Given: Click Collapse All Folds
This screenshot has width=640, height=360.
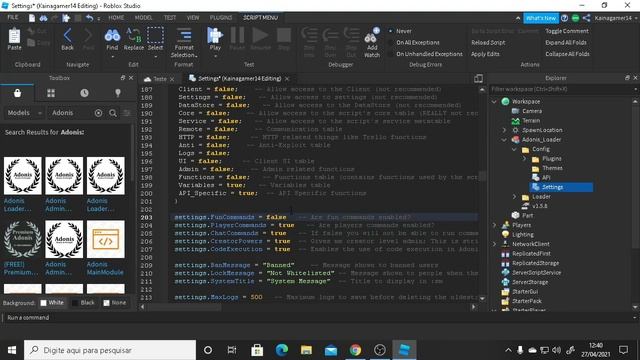Looking at the screenshot, I should point(567,54).
